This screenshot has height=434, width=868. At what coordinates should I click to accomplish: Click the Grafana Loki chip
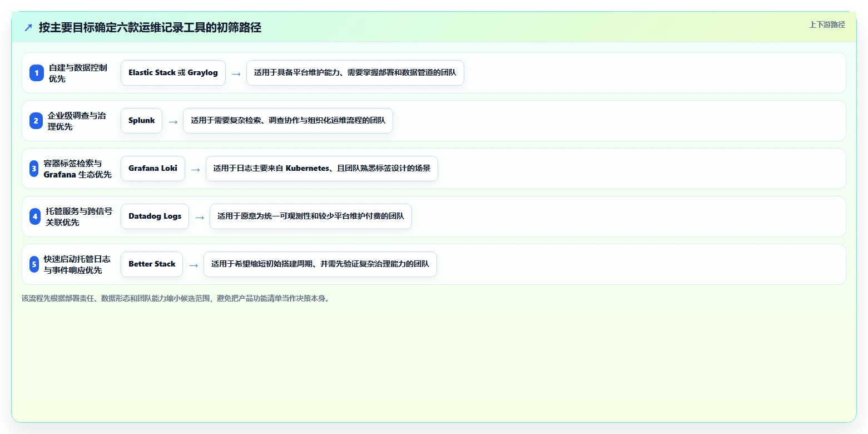pos(153,169)
